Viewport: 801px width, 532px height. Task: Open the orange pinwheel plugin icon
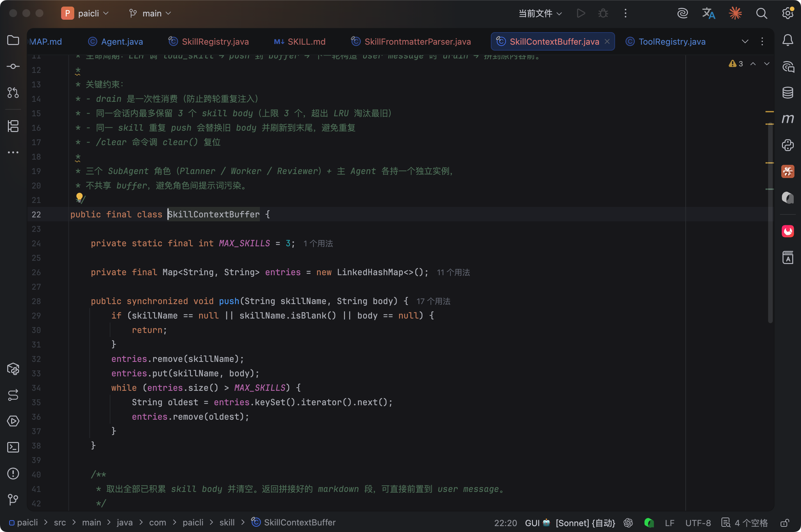[788, 171]
